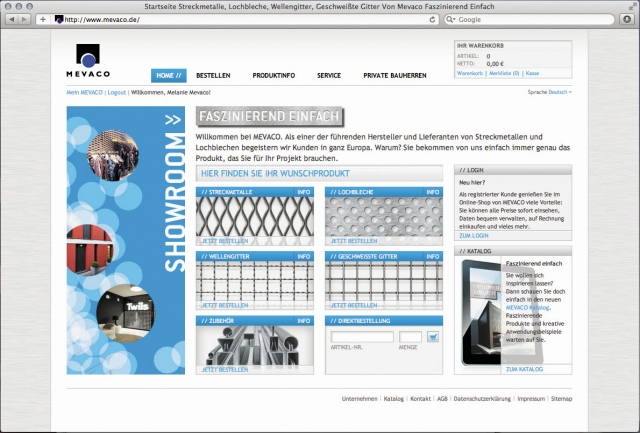
Task: Open the Datenschutzerklärung footer link
Action: tap(482, 399)
